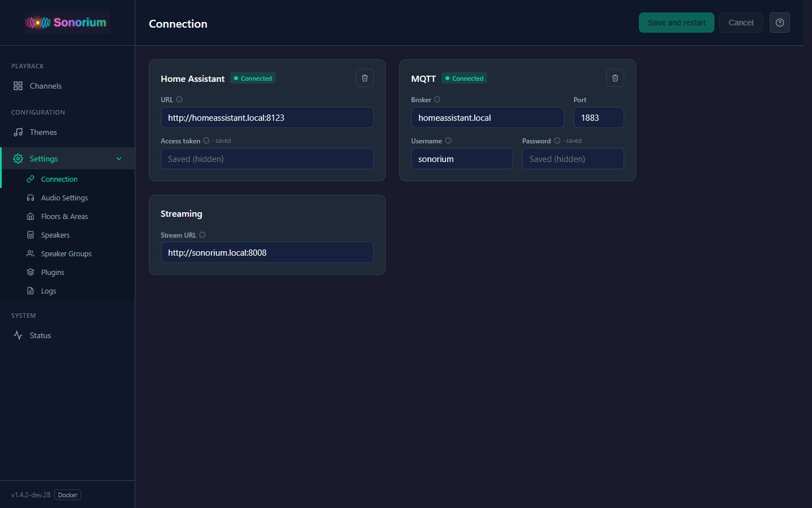Click the Docker badge in the footer

[68, 495]
